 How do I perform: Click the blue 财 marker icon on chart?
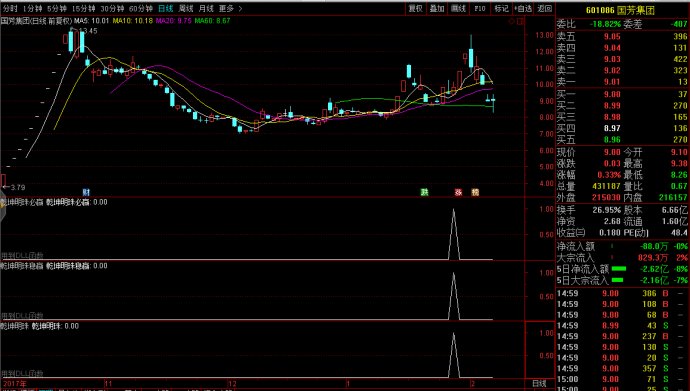pyautogui.click(x=86, y=192)
